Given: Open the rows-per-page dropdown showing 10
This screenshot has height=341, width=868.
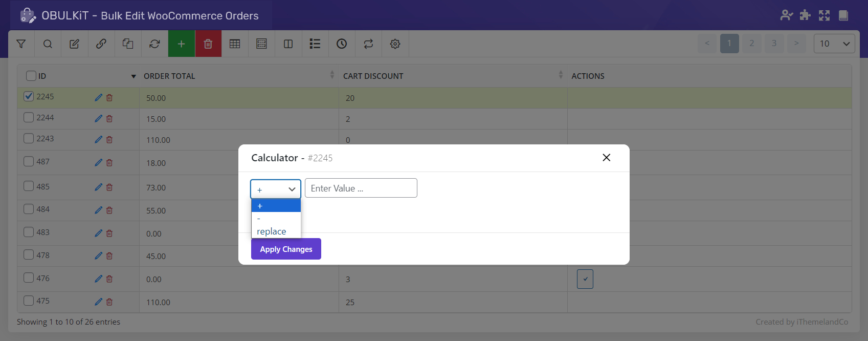Looking at the screenshot, I should [834, 44].
